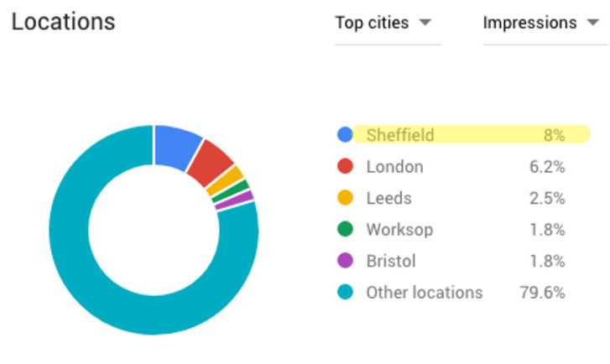This screenshot has width=610, height=364.
Task: Click the blue Sheffield legend dot
Action: (x=344, y=134)
